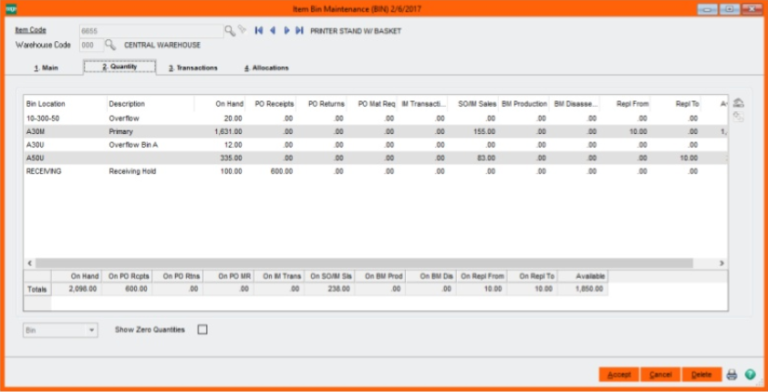Image resolution: width=768 pixels, height=392 pixels.
Task: Click the left scroll arrow of the grid
Action: pos(29,263)
